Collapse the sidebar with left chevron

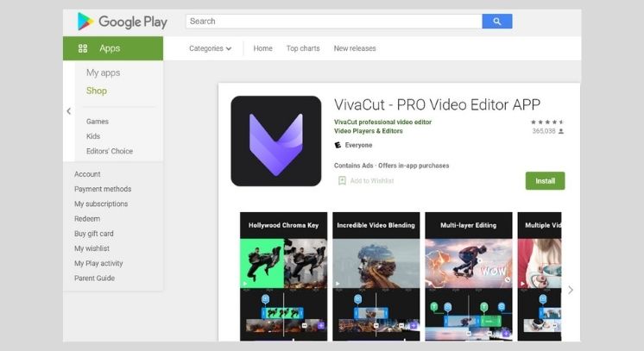[x=68, y=111]
